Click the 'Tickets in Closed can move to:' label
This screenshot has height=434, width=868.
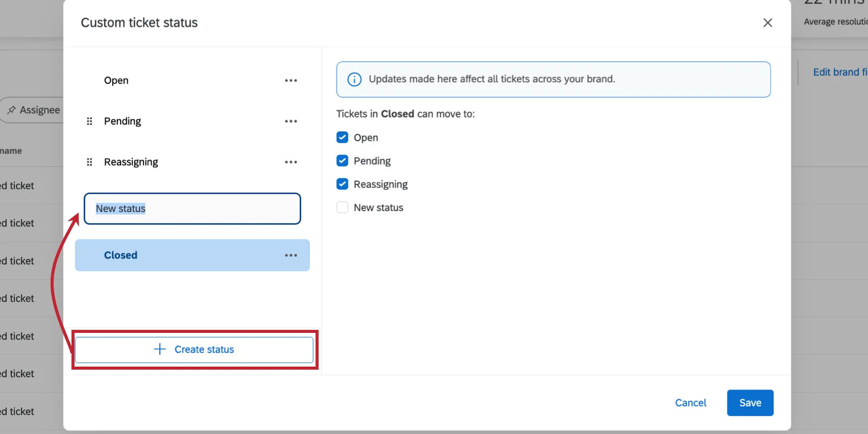tap(405, 114)
